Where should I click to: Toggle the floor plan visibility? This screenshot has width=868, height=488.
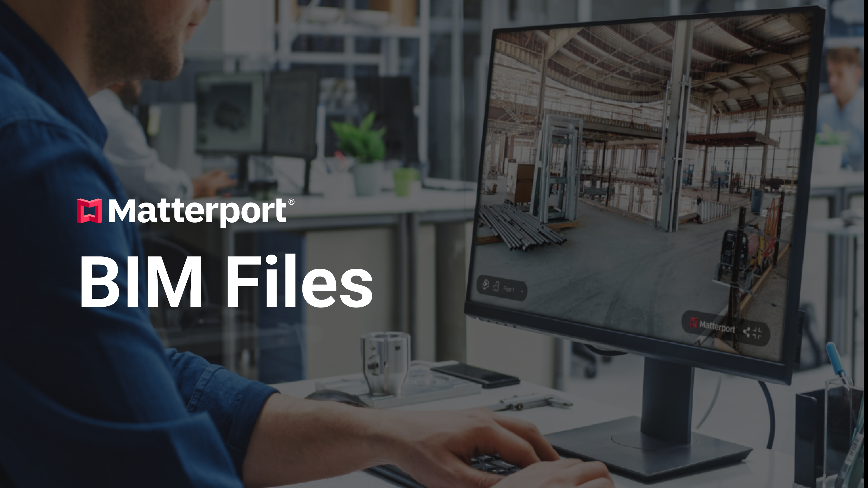[x=497, y=288]
